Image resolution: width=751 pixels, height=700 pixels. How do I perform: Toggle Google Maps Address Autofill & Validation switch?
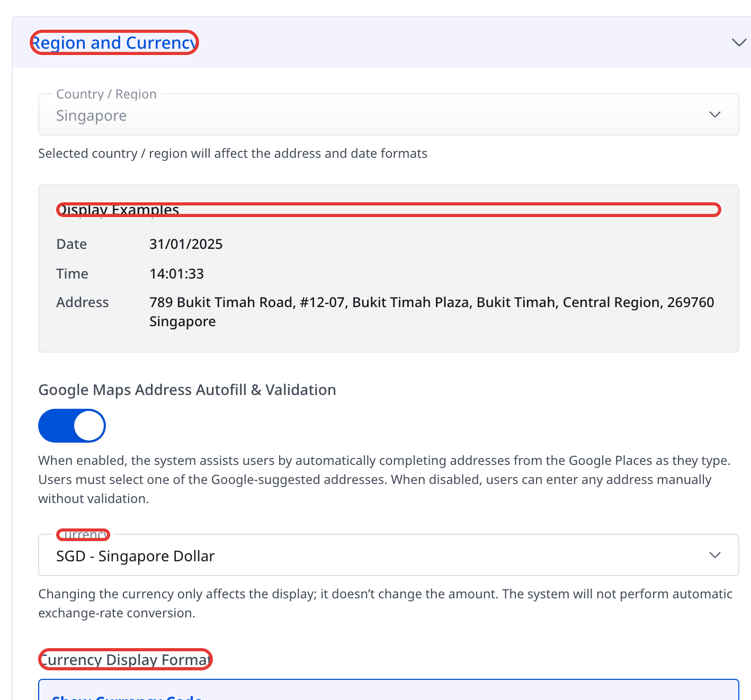[x=72, y=426]
